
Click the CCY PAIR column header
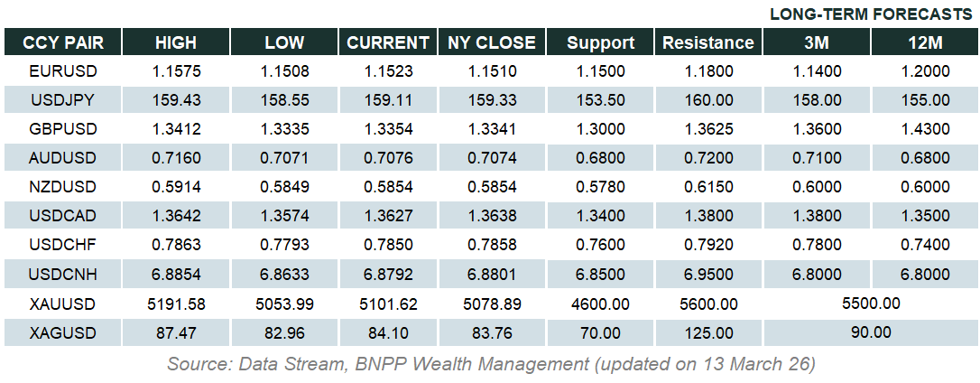coord(62,42)
